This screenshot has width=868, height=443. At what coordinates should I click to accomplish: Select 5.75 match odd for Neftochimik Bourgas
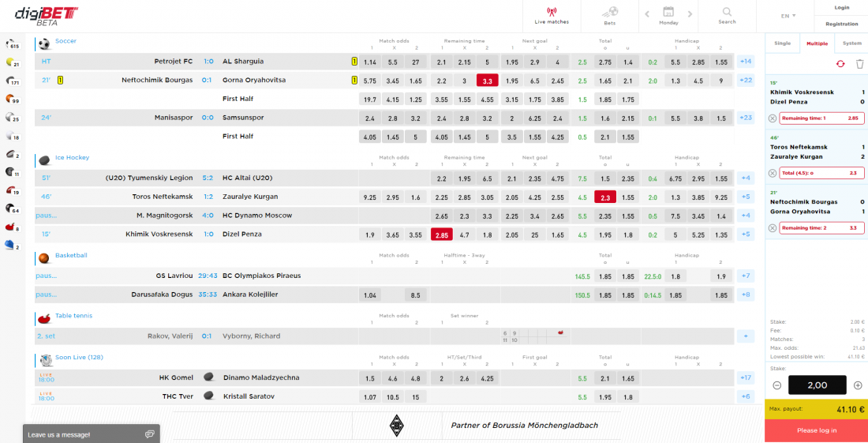[370, 81]
